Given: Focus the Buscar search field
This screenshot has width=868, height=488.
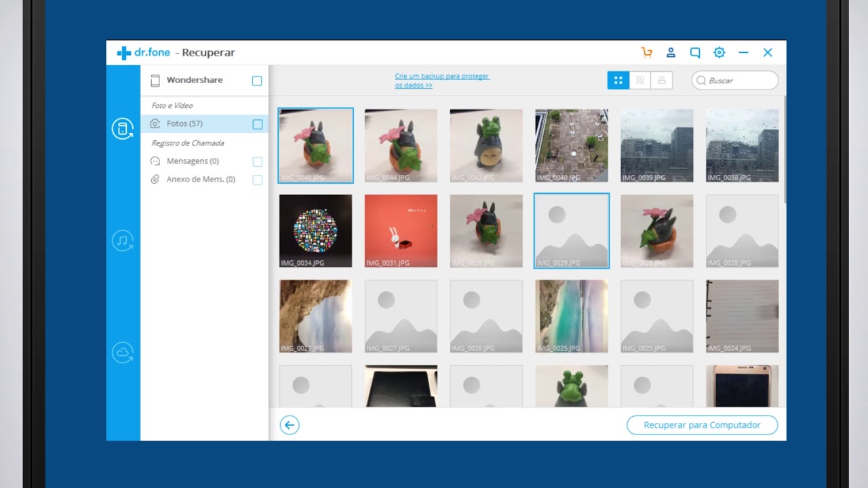Looking at the screenshot, I should (x=735, y=81).
